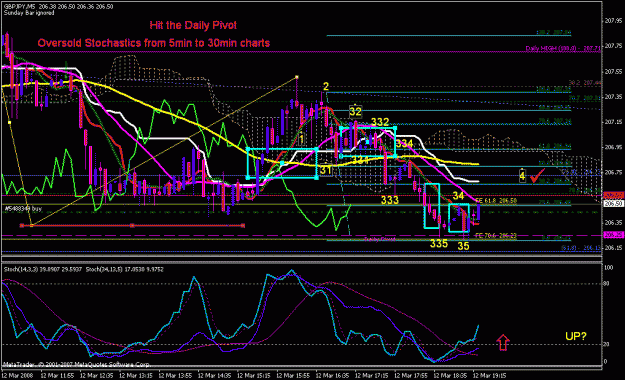625x380 pixels.
Task: Select the yellow wave label '334'
Action: click(404, 144)
